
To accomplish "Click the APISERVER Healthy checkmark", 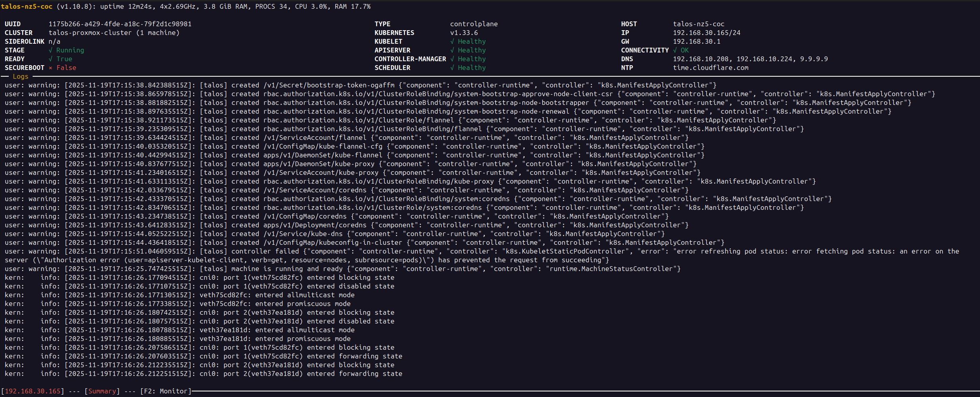I will tap(452, 50).
